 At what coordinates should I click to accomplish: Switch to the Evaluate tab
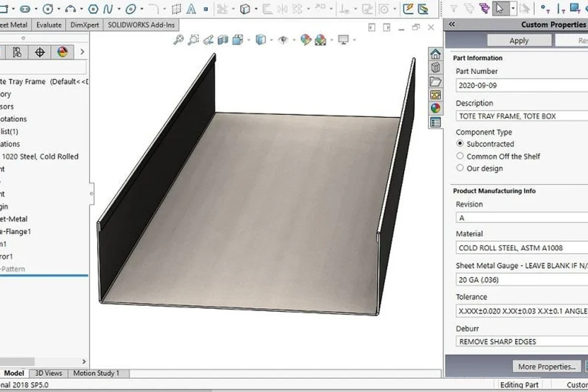pyautogui.click(x=49, y=25)
